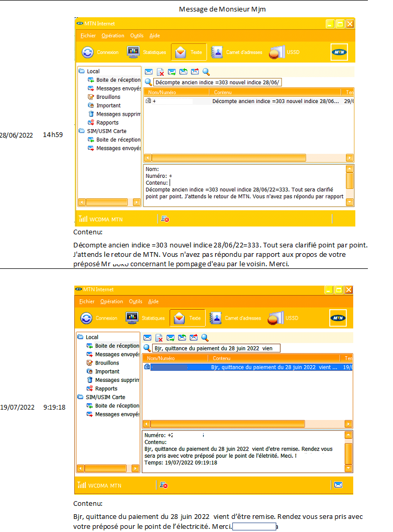Click the unread envelope icon in bottom status bar
393x532 pixels.
(x=339, y=485)
